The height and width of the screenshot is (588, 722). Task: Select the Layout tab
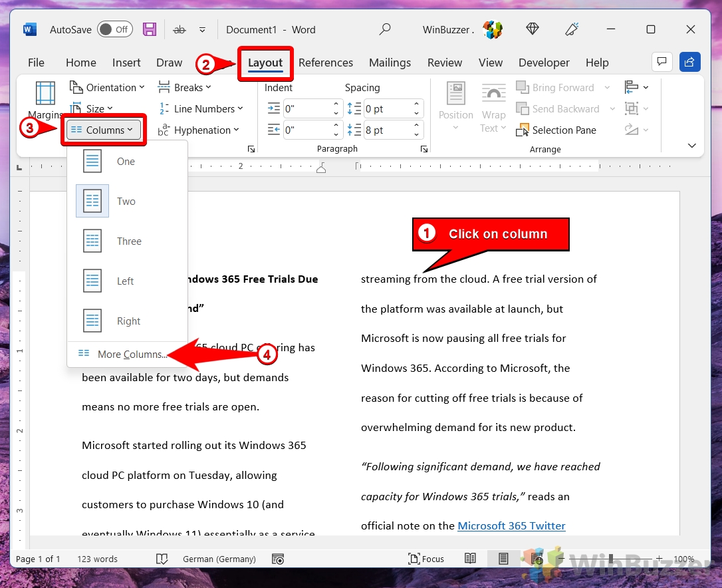point(265,63)
